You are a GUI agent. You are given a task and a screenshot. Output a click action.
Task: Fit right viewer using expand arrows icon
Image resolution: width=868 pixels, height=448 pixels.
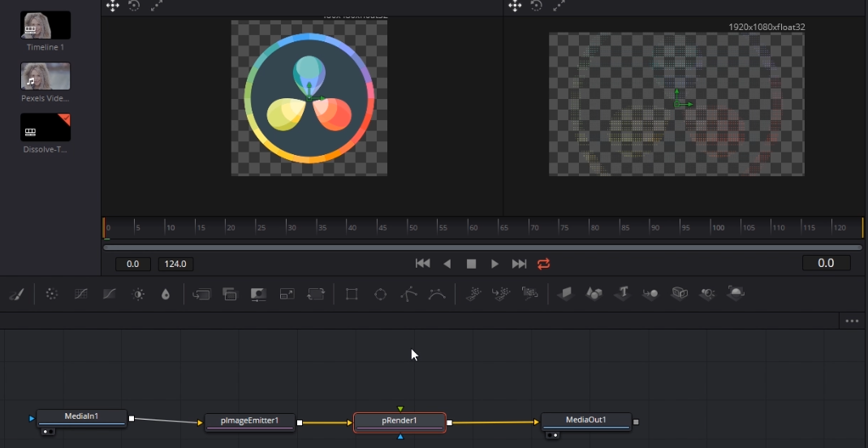point(559,6)
